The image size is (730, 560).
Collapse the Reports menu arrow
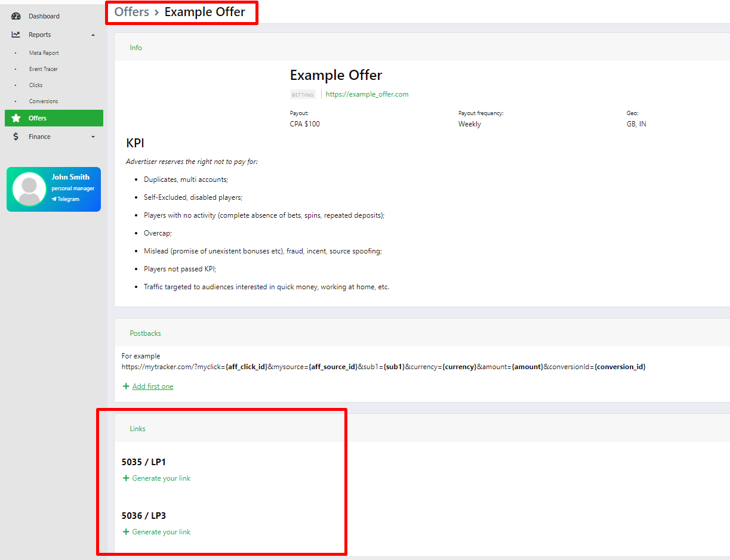pyautogui.click(x=93, y=35)
